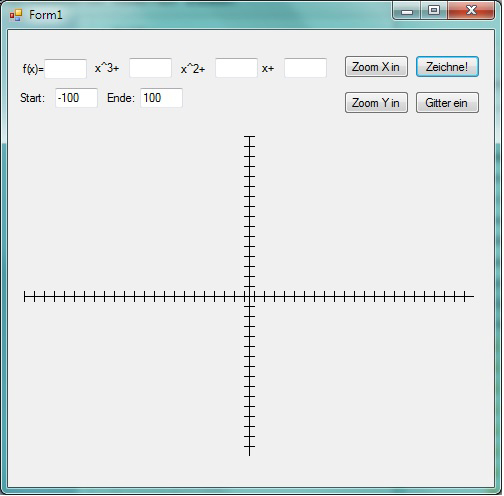The width and height of the screenshot is (504, 496).
Task: Minimize the Form1 window
Action: point(407,11)
